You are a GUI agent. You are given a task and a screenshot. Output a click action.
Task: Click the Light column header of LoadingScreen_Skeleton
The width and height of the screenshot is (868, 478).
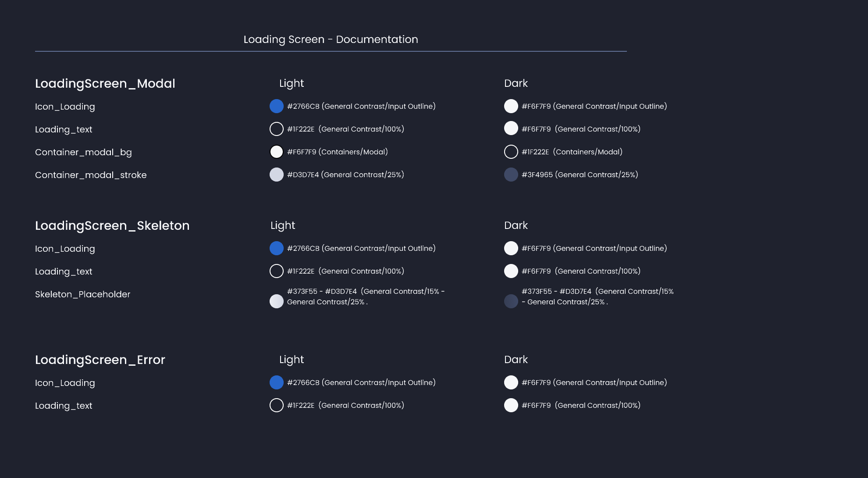pos(283,225)
